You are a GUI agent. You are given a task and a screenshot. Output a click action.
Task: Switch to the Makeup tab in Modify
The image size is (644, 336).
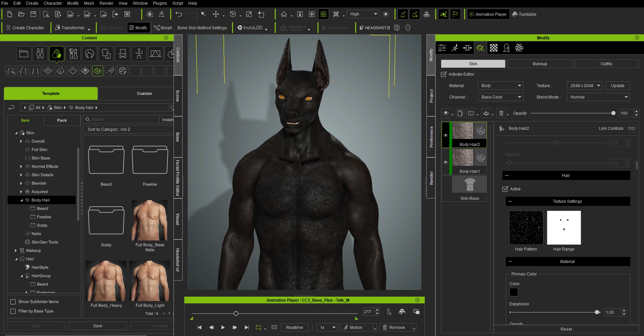click(540, 64)
